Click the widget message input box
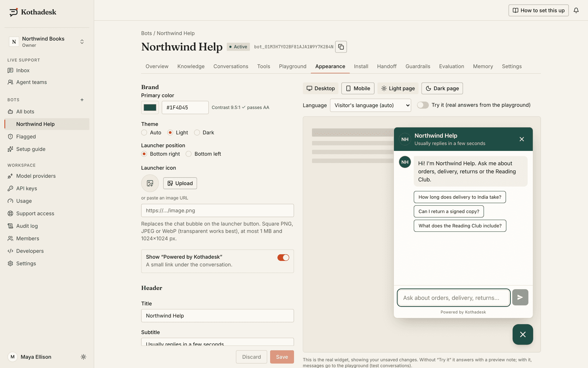The width and height of the screenshot is (588, 368). click(x=454, y=298)
